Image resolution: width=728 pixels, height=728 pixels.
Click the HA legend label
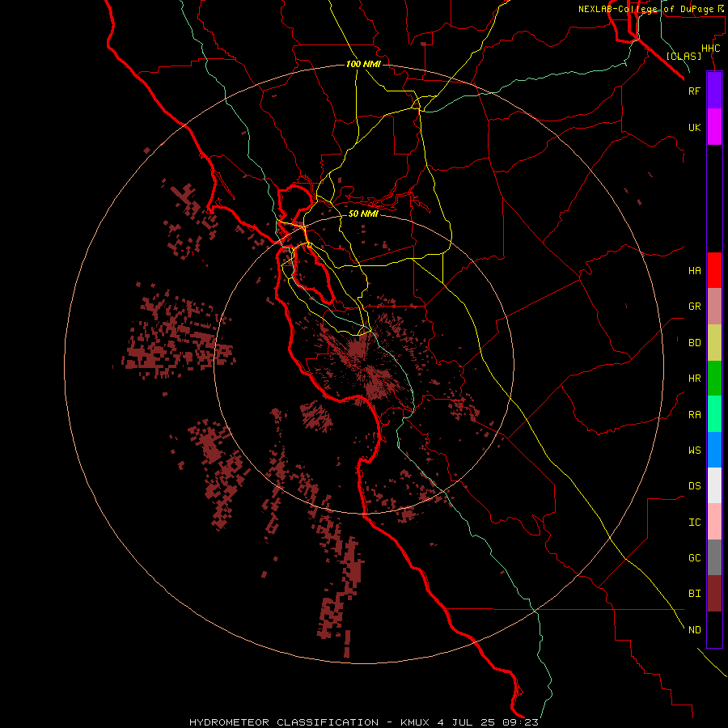click(x=694, y=271)
